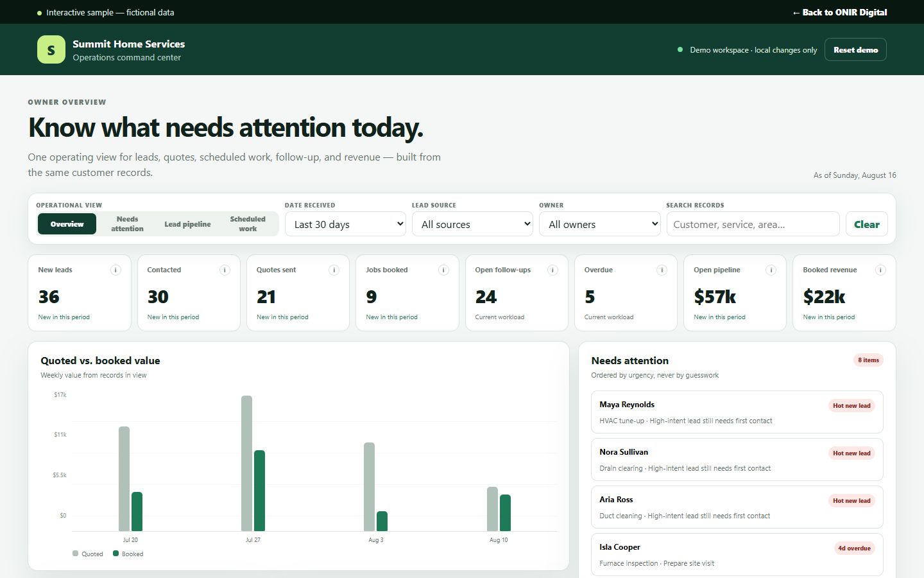Viewport: 924px width, 578px height.
Task: Click Hot new lead badge for Nora Sullivan
Action: pos(851,453)
